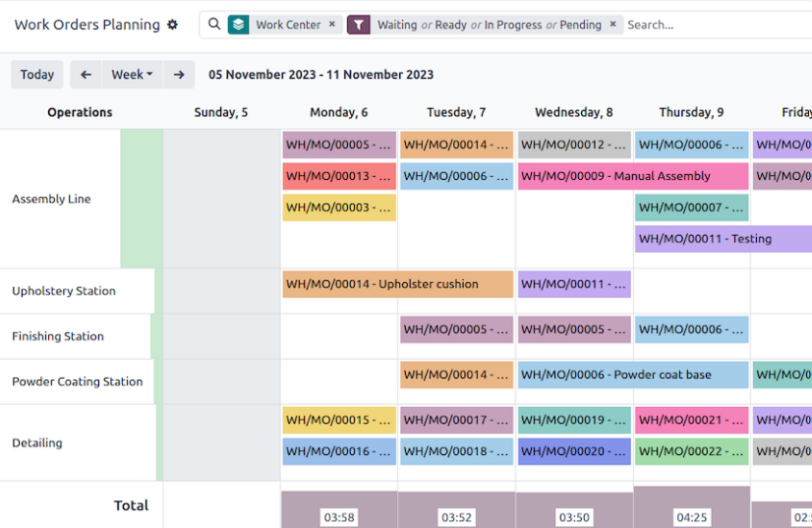
Task: Click the 03:50 total for Wednesday
Action: (x=574, y=517)
